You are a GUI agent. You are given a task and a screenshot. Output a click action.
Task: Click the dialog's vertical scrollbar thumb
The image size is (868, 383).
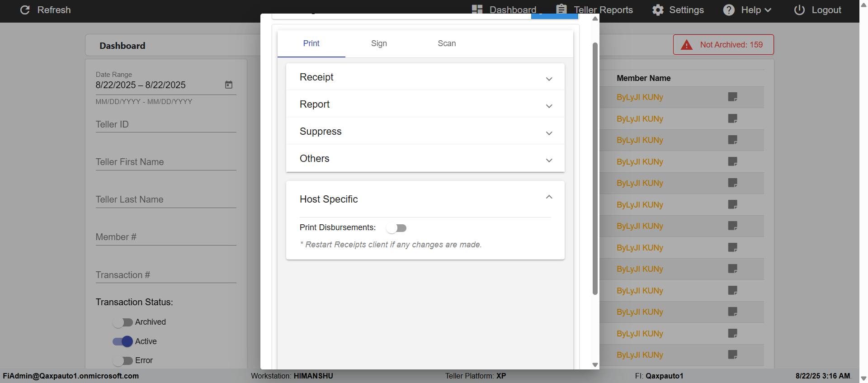click(x=595, y=168)
